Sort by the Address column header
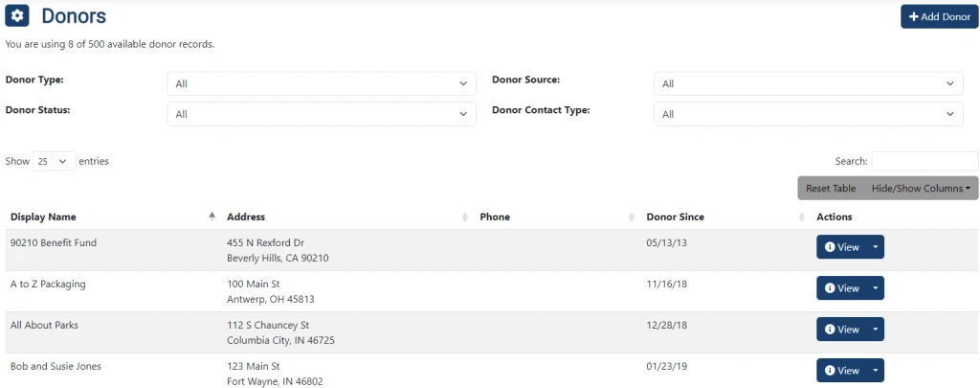Viewport: 980px width, 388px height. (x=246, y=217)
